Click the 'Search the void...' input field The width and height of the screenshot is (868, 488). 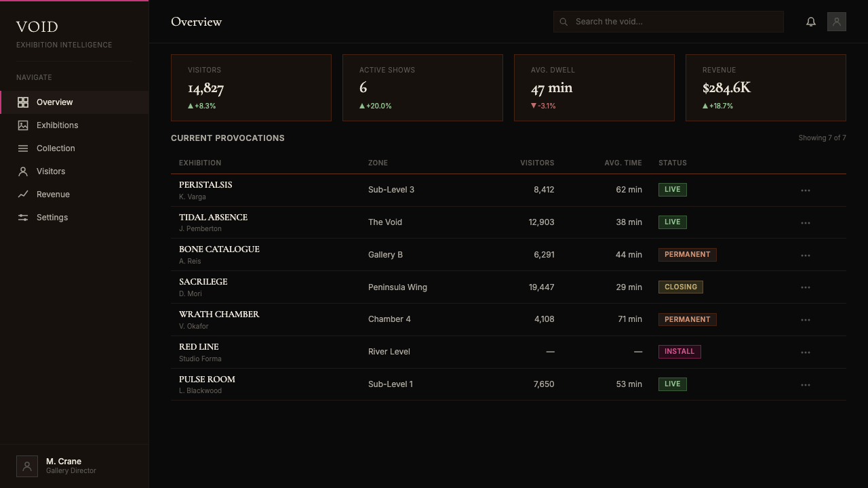pyautogui.click(x=669, y=22)
